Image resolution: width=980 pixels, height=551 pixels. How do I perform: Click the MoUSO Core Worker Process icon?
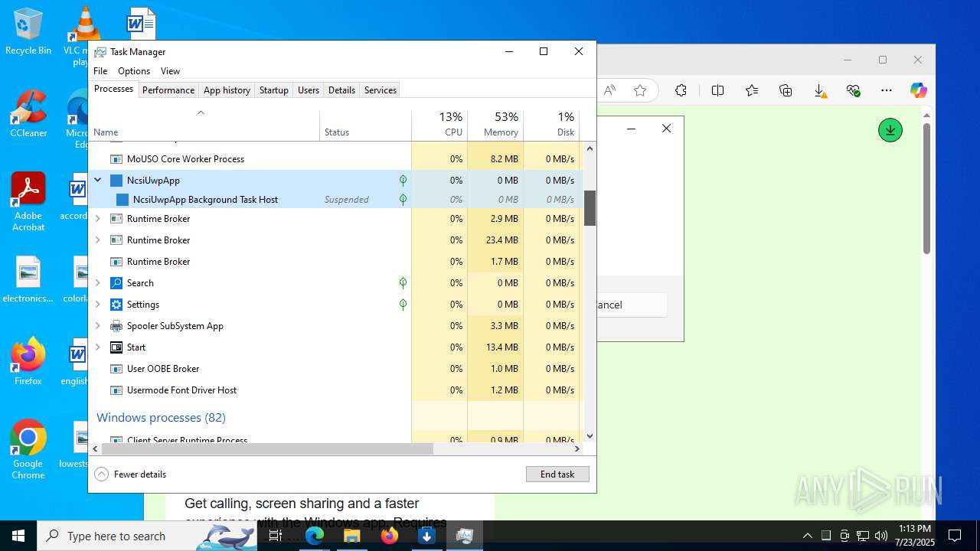tap(116, 159)
